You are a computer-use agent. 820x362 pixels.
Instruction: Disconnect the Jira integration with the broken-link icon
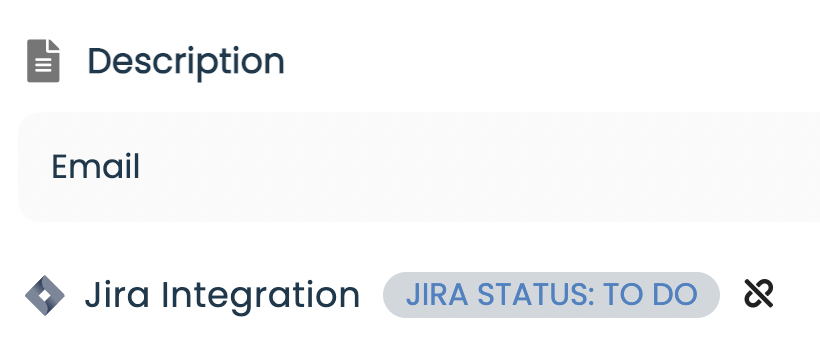pos(759,293)
